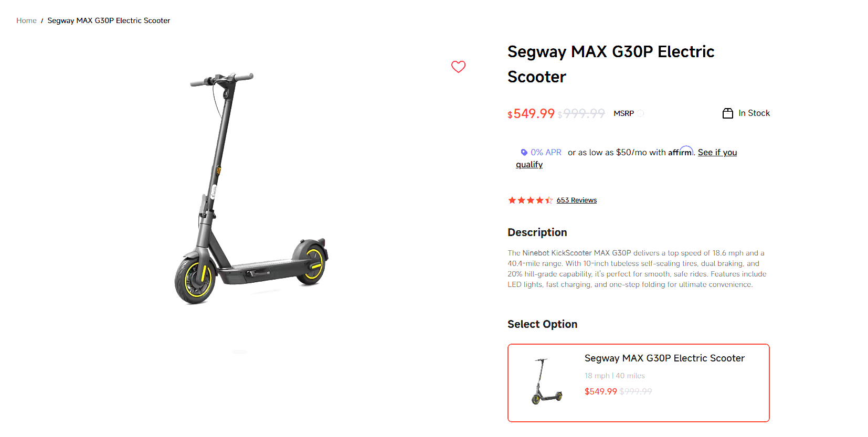Click the purple 0% APR tag icon

(x=524, y=152)
